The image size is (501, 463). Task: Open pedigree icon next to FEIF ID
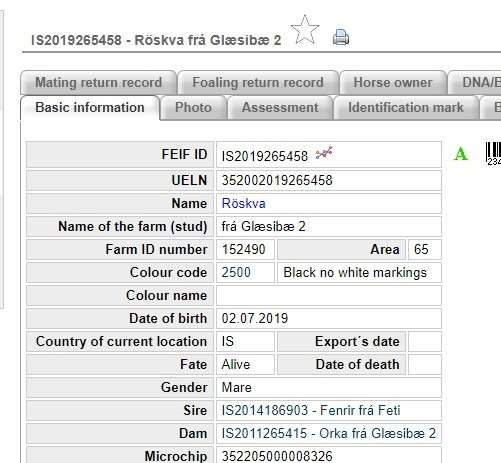324,153
